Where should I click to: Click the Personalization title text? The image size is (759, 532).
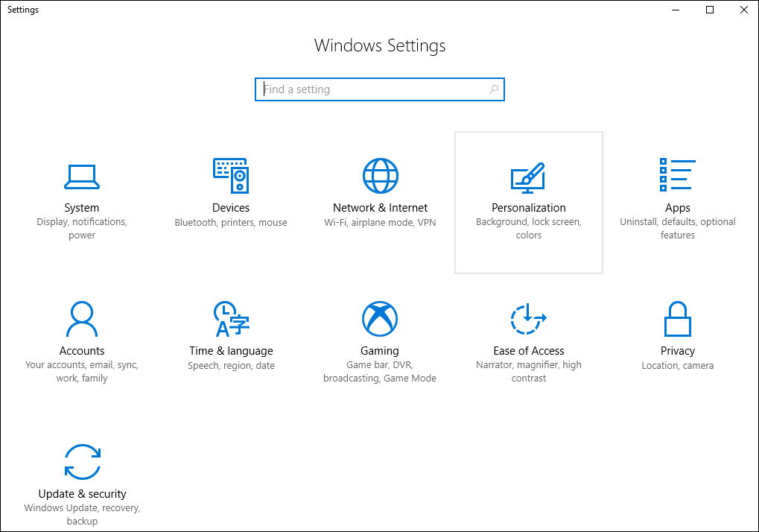pyautogui.click(x=528, y=208)
